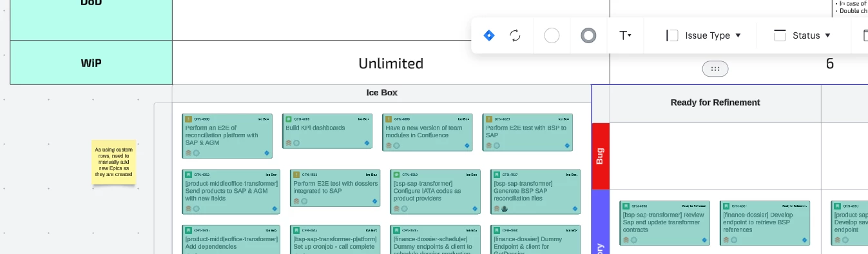Click Jira diamond icon on 'Configure IATA codes' card
868x254 pixels.
(x=475, y=208)
